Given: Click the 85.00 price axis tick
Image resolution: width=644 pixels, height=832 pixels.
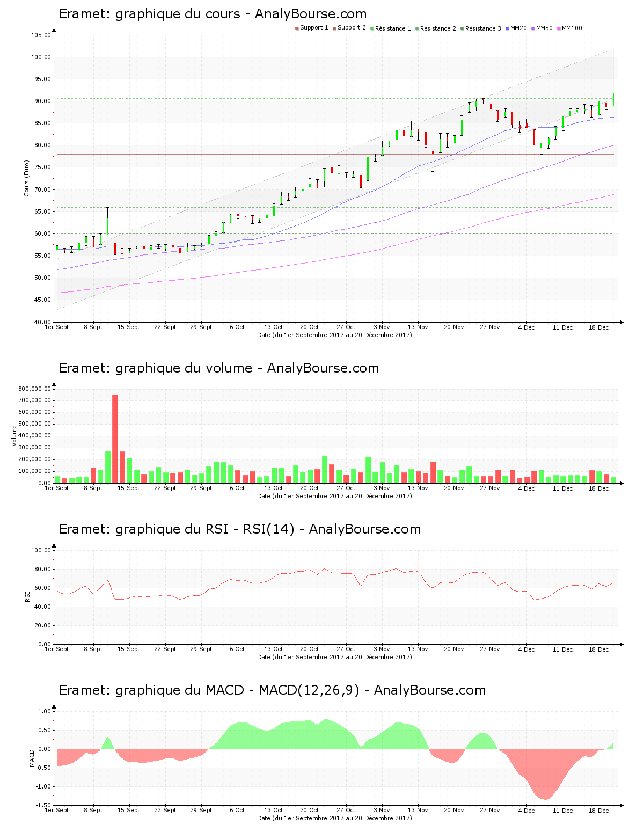Looking at the screenshot, I should coord(42,123).
